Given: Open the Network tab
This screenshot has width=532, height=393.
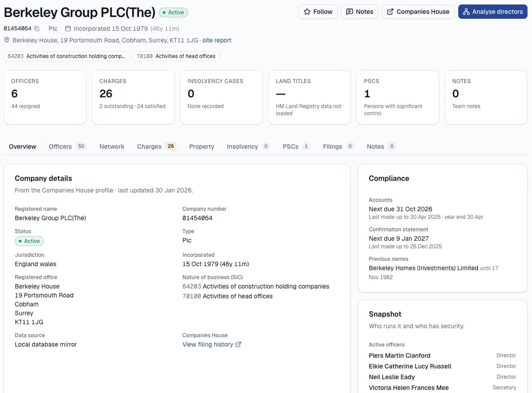Looking at the screenshot, I should pyautogui.click(x=112, y=146).
